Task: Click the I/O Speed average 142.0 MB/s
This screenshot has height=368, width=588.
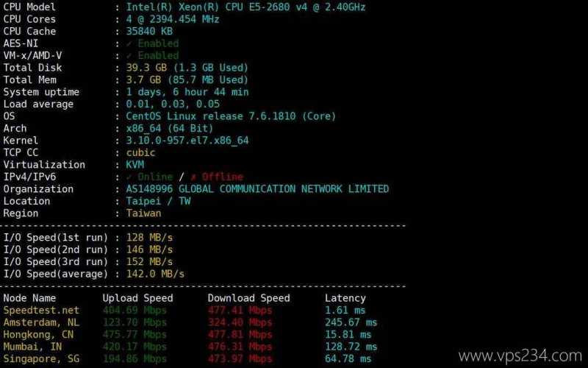Action: pyautogui.click(x=155, y=274)
